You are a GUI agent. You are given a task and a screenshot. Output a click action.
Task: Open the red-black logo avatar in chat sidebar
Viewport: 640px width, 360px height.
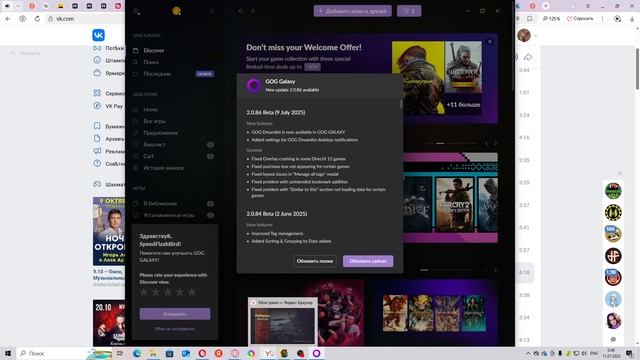[613, 256]
